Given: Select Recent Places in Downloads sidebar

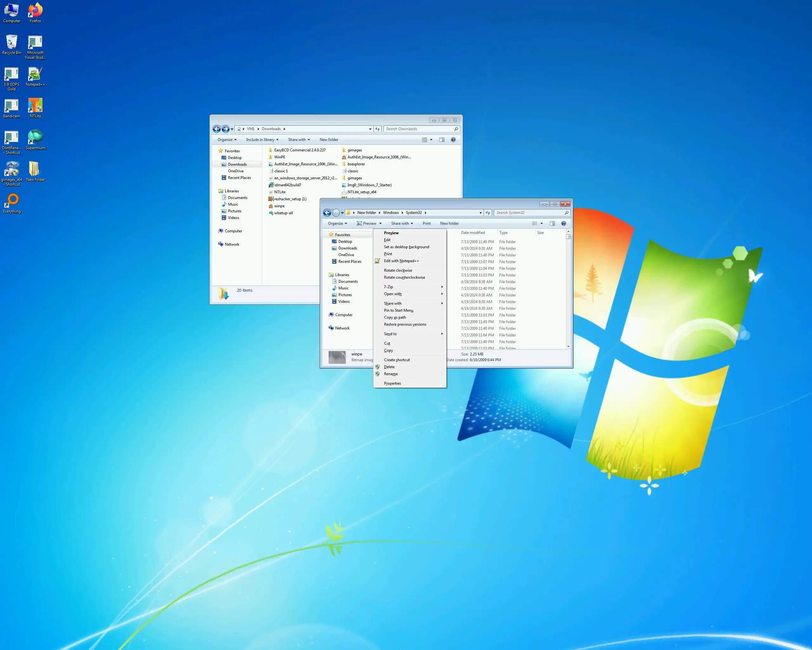Looking at the screenshot, I should point(239,178).
